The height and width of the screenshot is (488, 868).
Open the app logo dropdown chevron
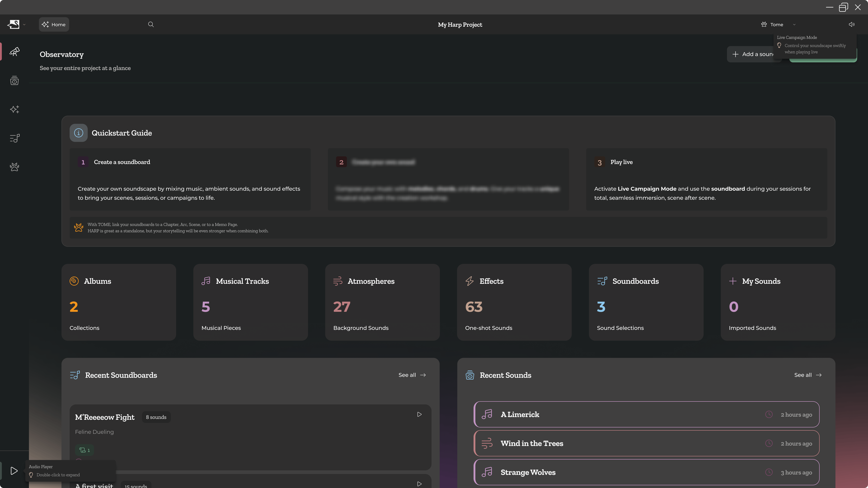tap(24, 25)
